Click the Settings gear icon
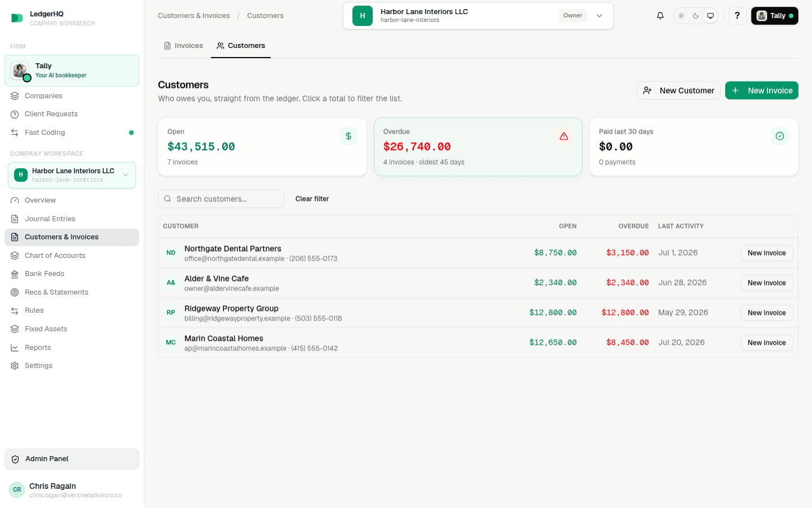This screenshot has width=812, height=508. (15, 366)
